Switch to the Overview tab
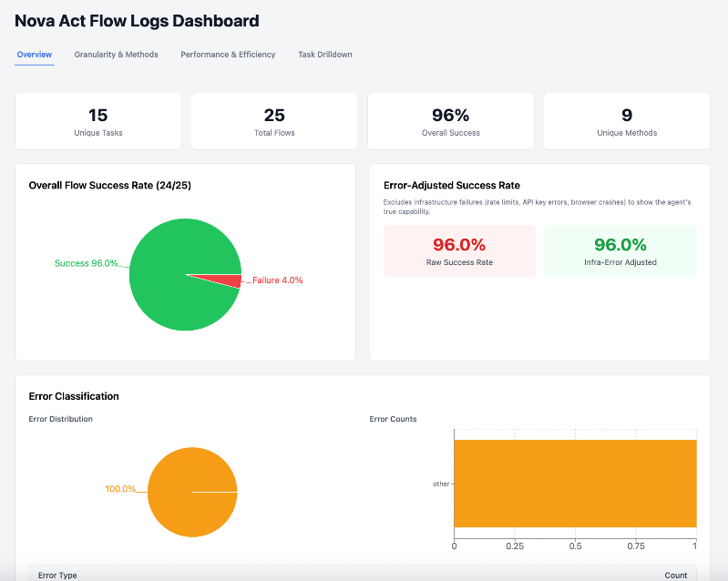This screenshot has width=728, height=581. (x=35, y=55)
